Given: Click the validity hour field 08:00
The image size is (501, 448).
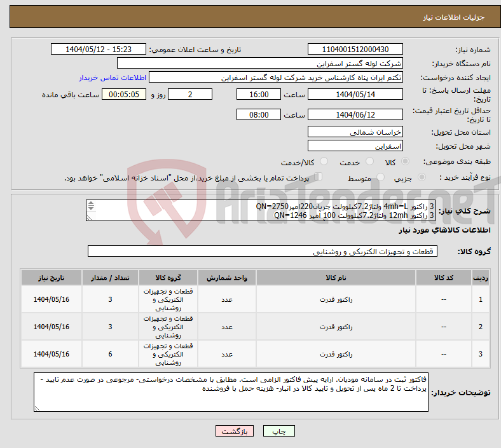Looking at the screenshot, I should point(259,114).
